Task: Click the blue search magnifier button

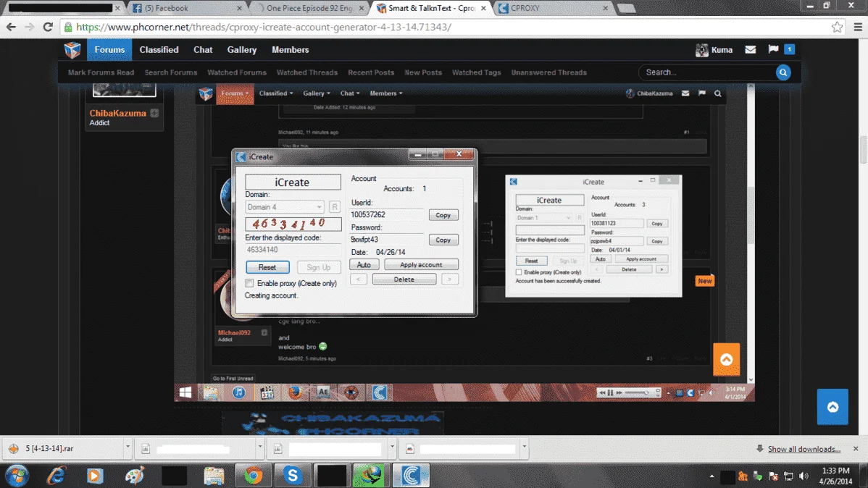Action: coord(783,72)
